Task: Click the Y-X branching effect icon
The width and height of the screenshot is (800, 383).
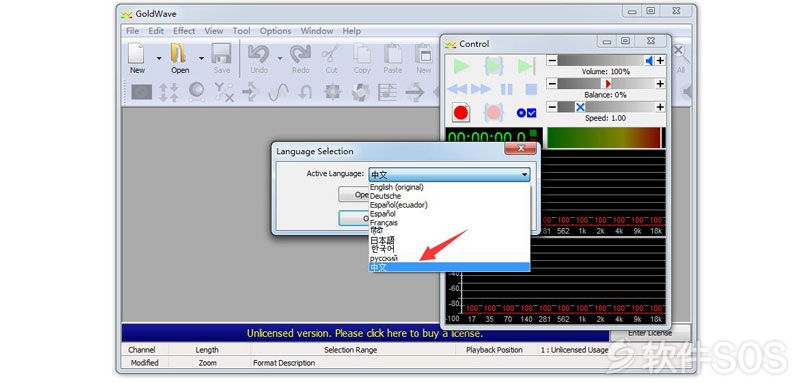Action: tap(224, 92)
